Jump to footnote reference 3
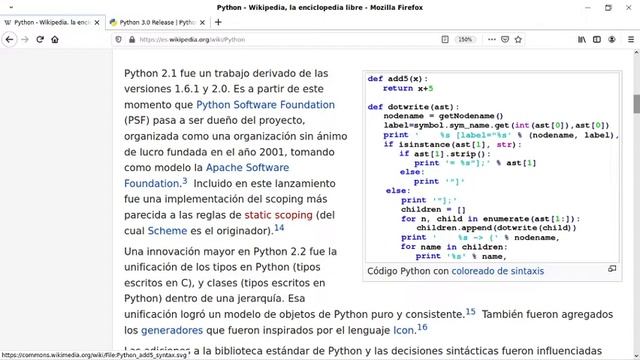The image size is (640, 360). [x=184, y=181]
